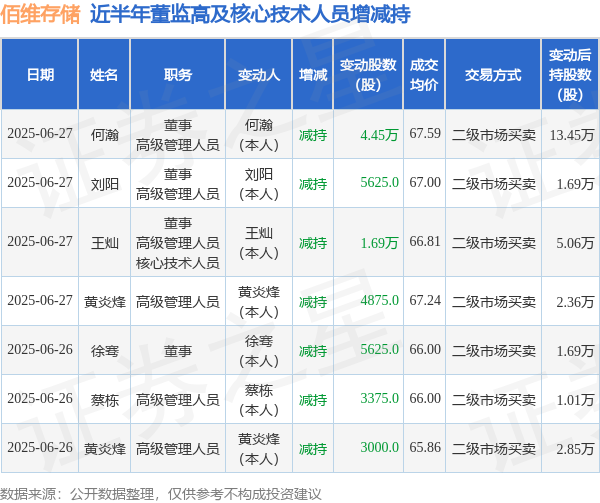The height and width of the screenshot is (503, 600).
Task: Click the share change value 4.45万
Action: pos(379,135)
